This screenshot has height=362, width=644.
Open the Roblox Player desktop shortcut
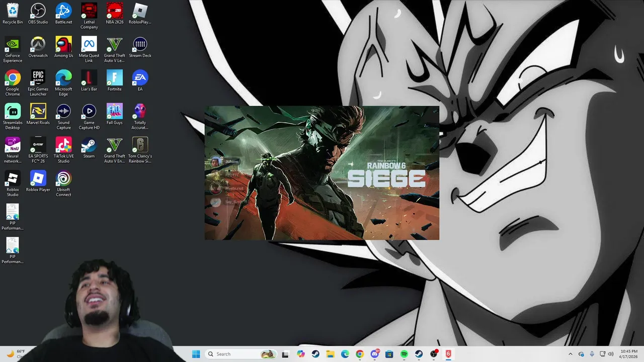click(38, 182)
